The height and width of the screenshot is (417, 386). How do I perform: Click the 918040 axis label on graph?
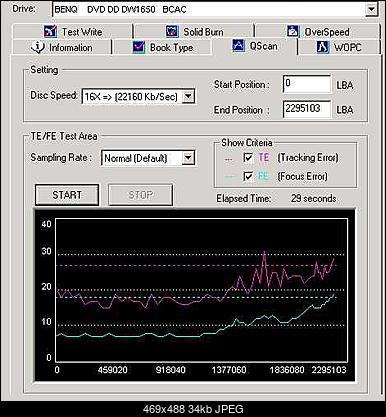(171, 370)
